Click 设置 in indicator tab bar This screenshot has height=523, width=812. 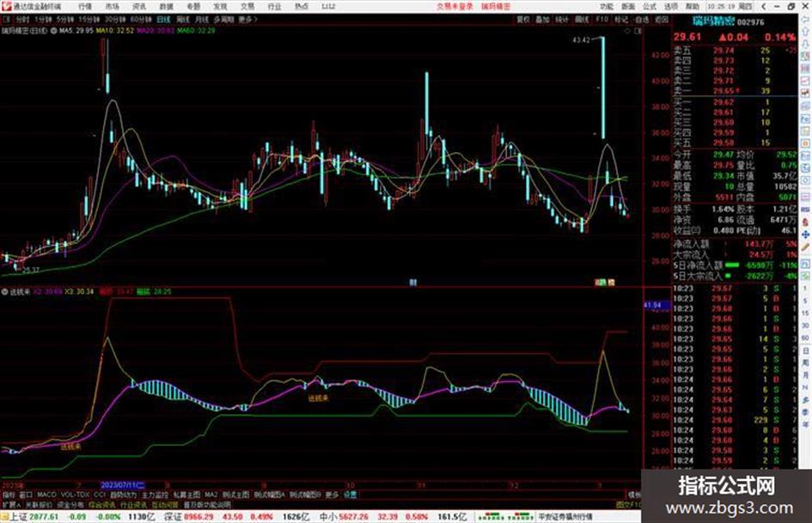[350, 495]
